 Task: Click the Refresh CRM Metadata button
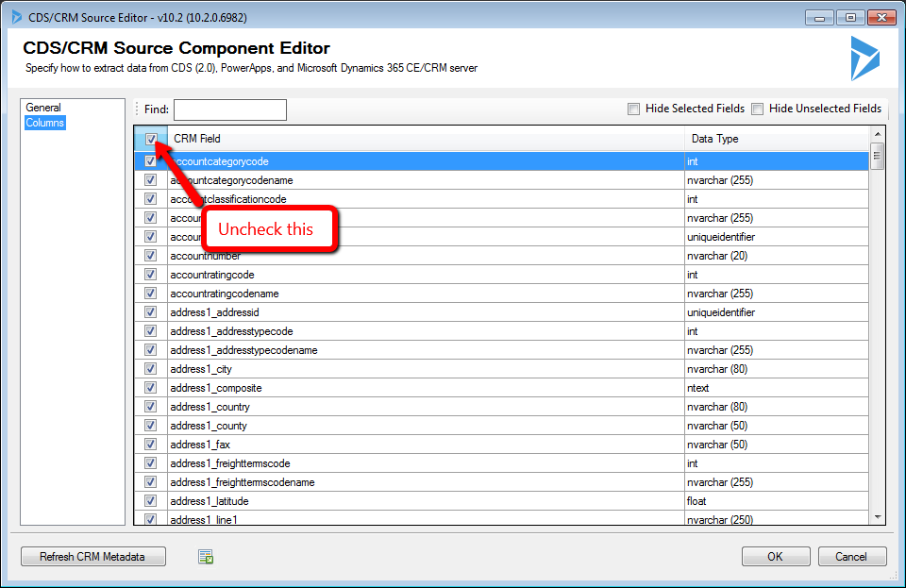pos(93,557)
